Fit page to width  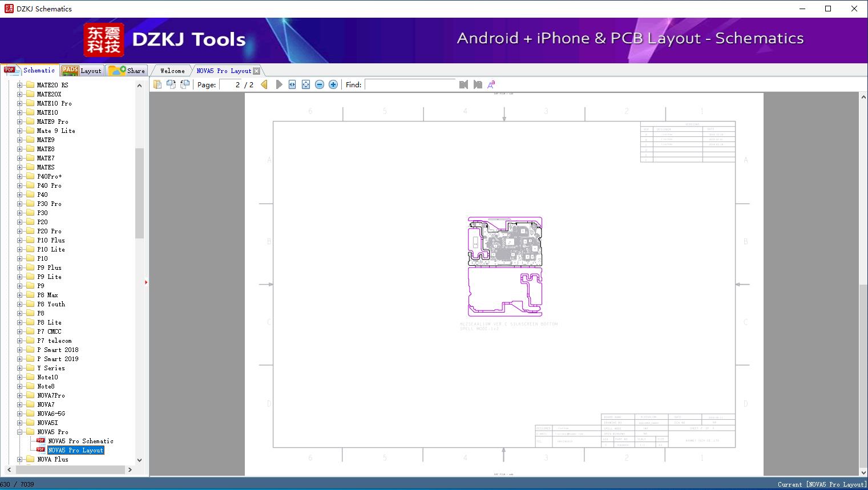(x=292, y=84)
